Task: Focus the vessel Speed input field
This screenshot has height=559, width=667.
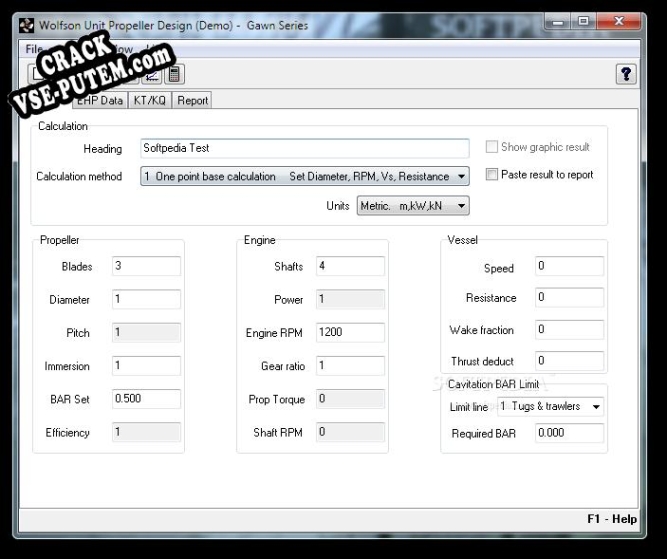Action: tap(569, 266)
